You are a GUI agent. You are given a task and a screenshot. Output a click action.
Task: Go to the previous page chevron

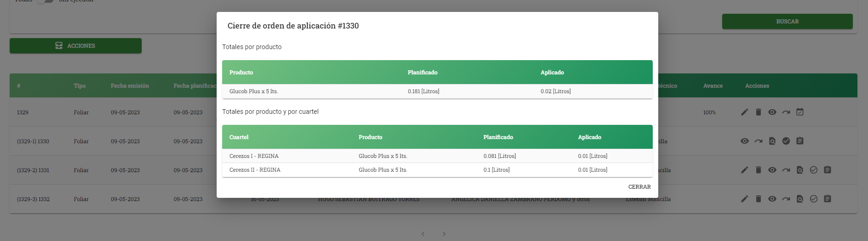pos(423,234)
